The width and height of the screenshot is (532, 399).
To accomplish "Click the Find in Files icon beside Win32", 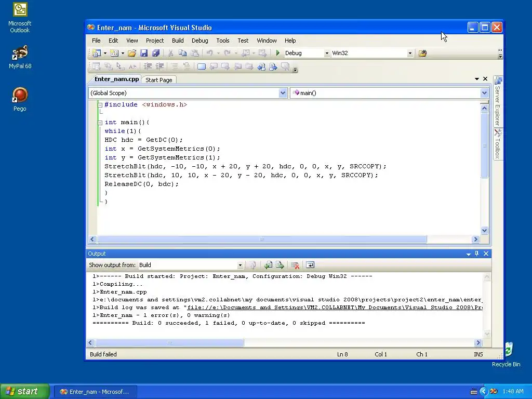I will click(422, 54).
